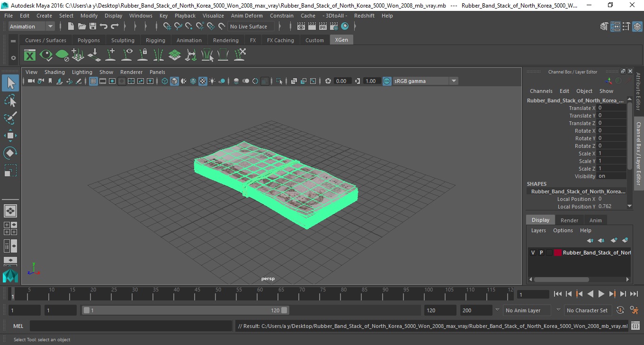
Task: Switch to single perspective view layout button
Action: pos(10,210)
